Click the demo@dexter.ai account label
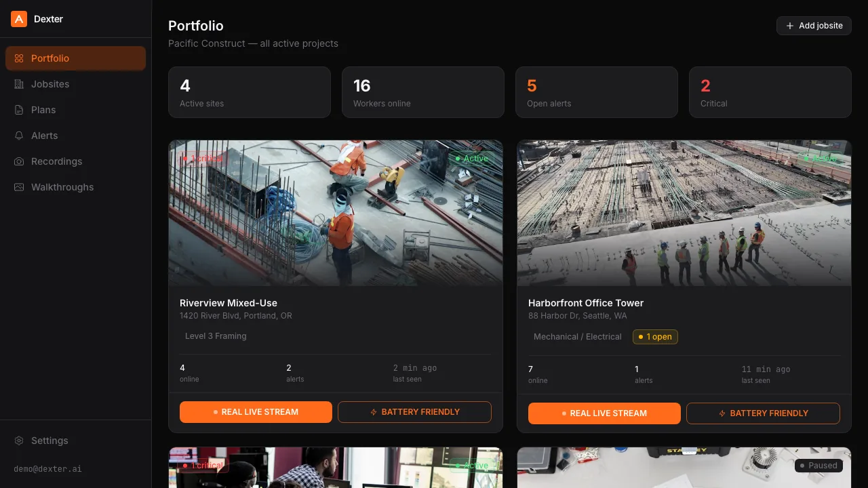This screenshot has width=868, height=488. click(47, 469)
